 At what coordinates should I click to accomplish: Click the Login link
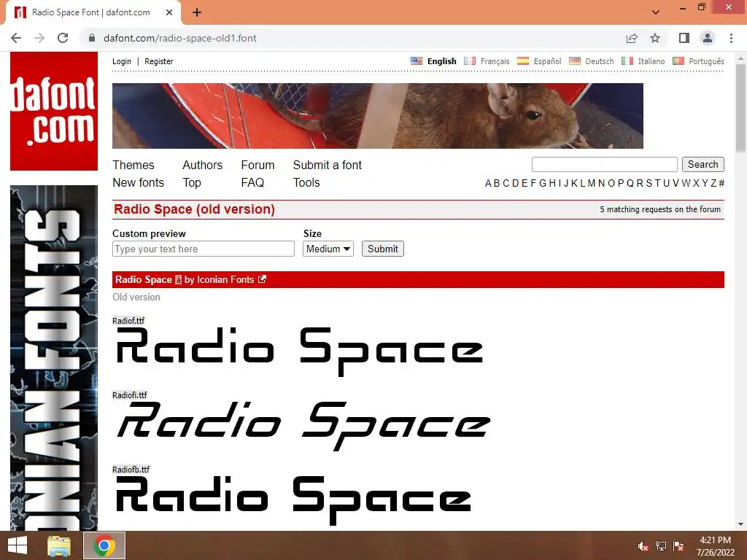pyautogui.click(x=122, y=61)
